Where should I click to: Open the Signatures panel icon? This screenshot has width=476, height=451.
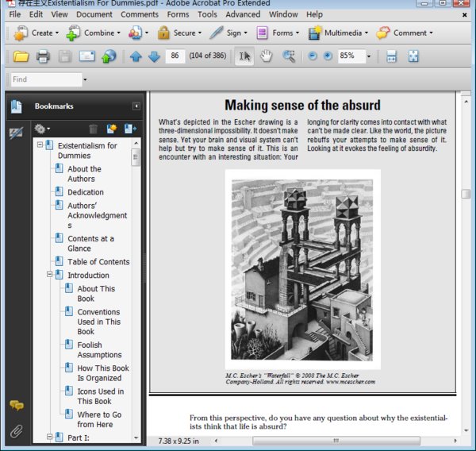(x=16, y=133)
